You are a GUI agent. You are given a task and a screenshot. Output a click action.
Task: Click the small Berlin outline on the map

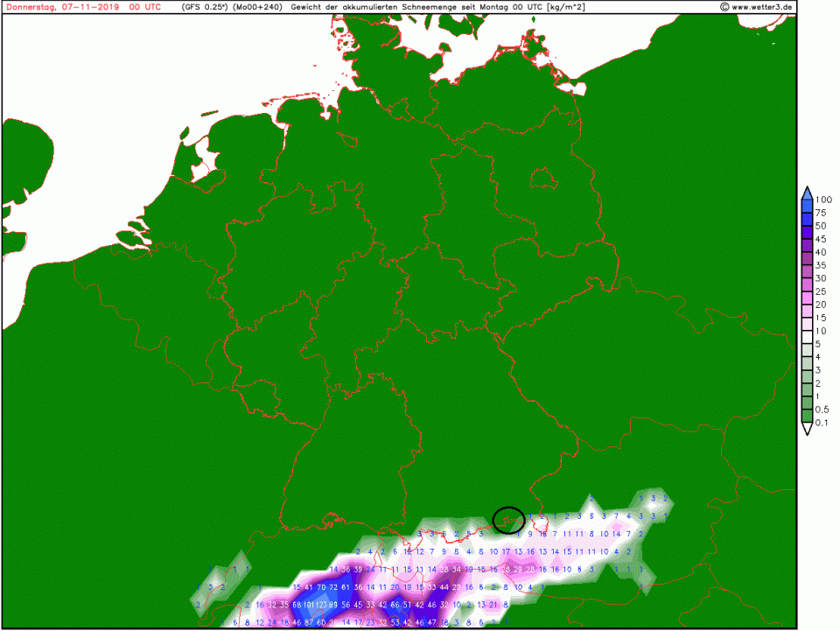coord(543,179)
